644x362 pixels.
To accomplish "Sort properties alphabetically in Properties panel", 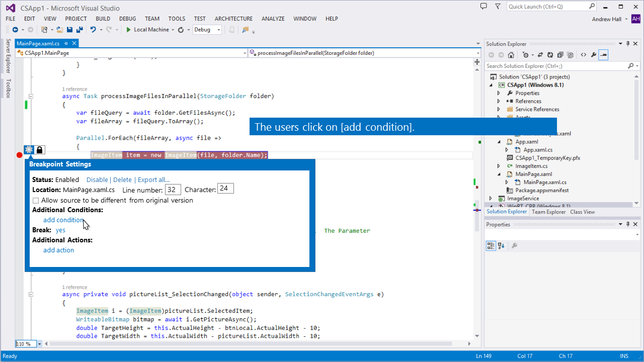I will click(x=501, y=246).
